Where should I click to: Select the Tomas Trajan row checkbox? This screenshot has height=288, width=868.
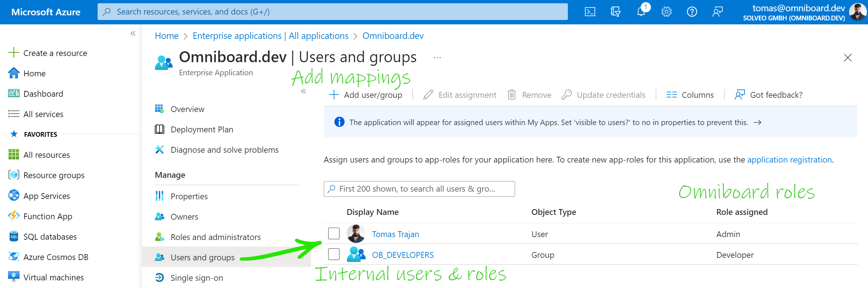[334, 233]
